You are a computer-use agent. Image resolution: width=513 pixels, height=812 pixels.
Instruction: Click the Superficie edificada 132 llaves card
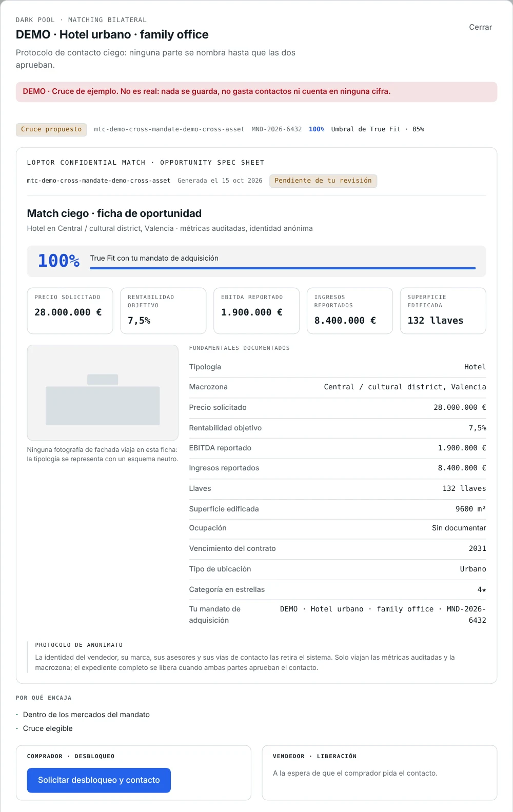tap(443, 311)
